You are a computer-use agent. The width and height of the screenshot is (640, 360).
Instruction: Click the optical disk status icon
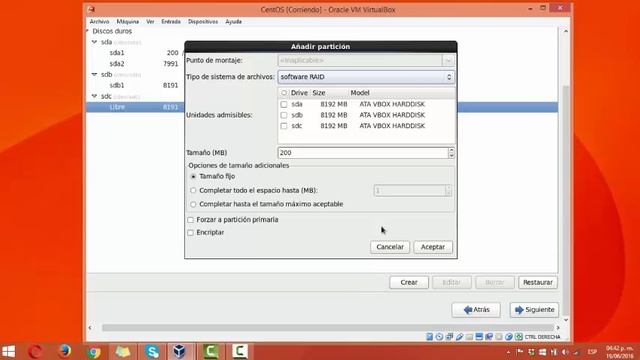(x=439, y=337)
